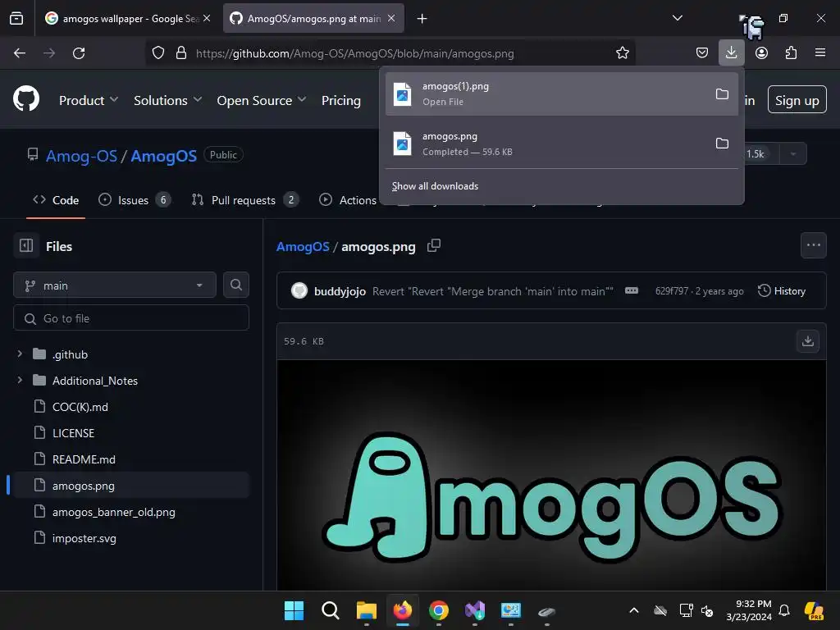List all tabs dropdown arrow
The width and height of the screenshot is (840, 630).
677,18
